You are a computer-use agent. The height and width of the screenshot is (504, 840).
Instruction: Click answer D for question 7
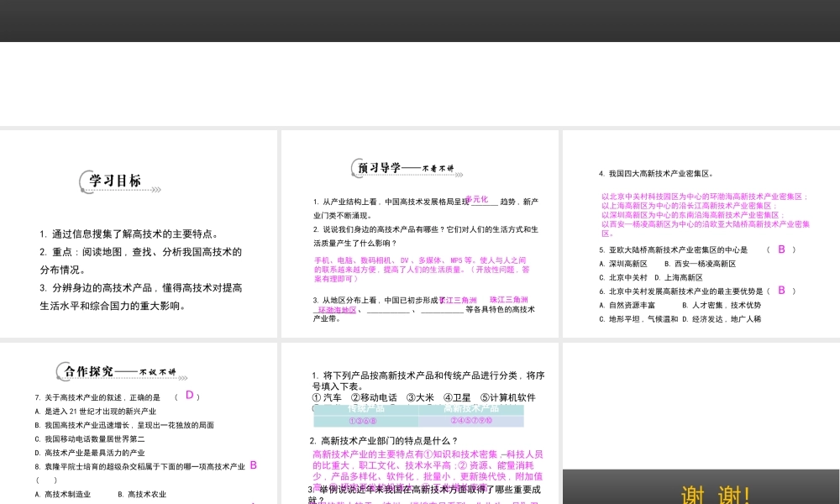point(190,396)
